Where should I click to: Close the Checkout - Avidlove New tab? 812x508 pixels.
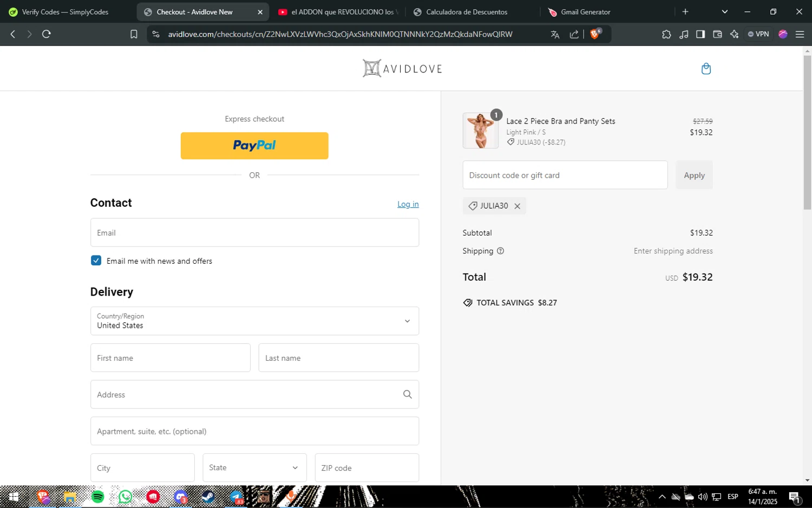(260, 12)
